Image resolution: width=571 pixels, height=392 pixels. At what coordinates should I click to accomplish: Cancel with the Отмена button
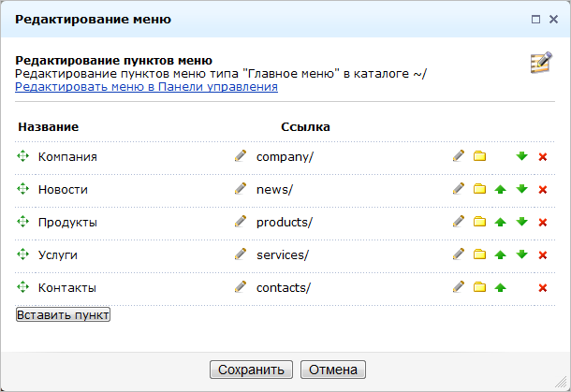click(x=333, y=370)
